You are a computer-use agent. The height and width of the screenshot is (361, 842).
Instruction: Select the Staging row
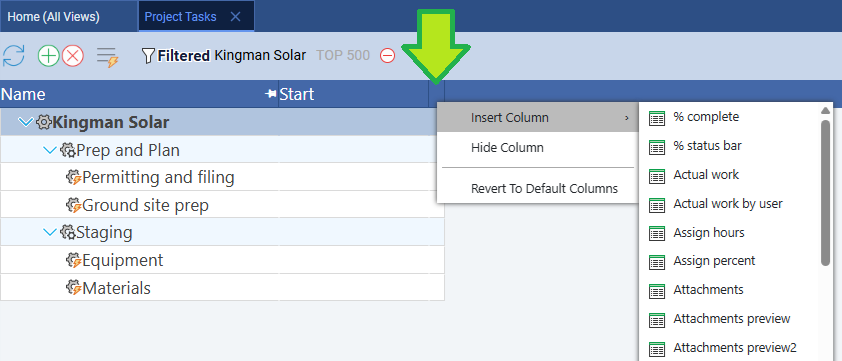click(222, 233)
